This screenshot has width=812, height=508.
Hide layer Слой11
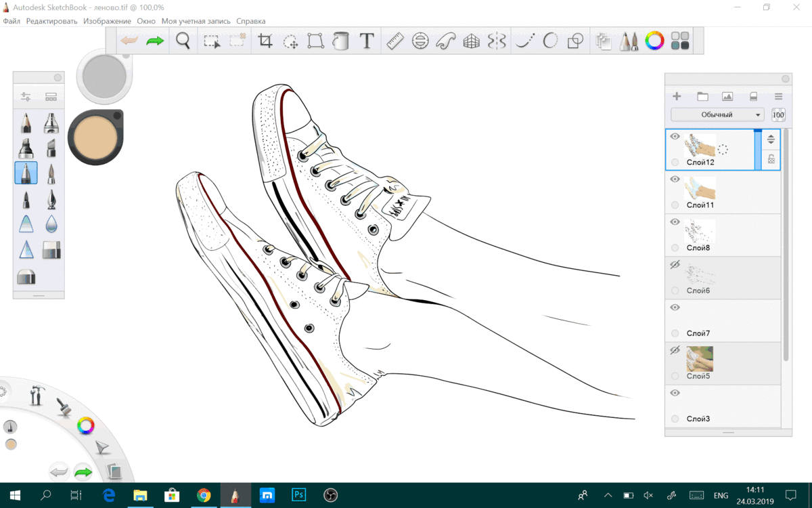[675, 179]
